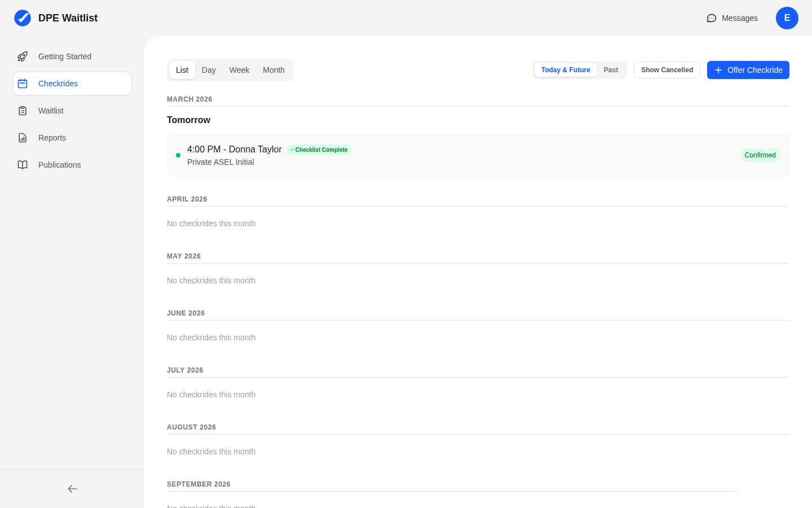
Task: Click the plus icon on Offer Checkride
Action: [718, 70]
